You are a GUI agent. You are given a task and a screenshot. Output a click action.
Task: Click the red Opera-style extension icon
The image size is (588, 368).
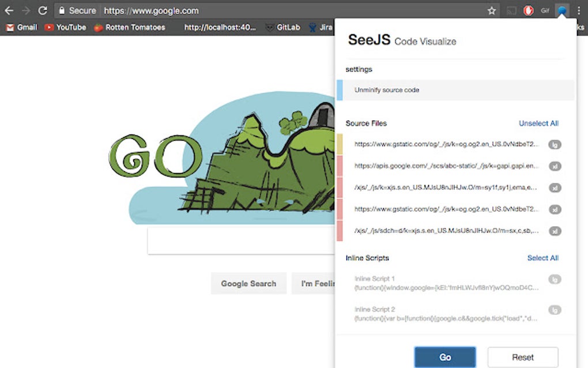pos(528,10)
